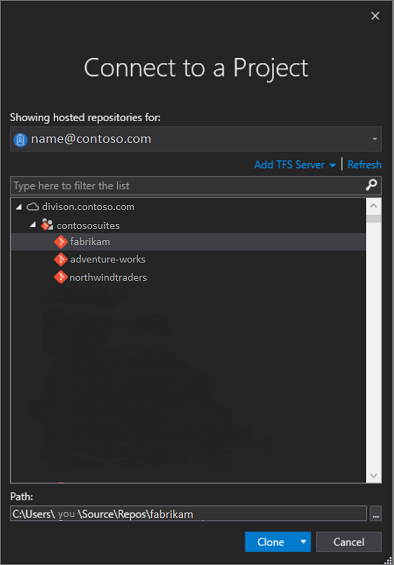Select the divison.contoso.com server label

point(88,207)
